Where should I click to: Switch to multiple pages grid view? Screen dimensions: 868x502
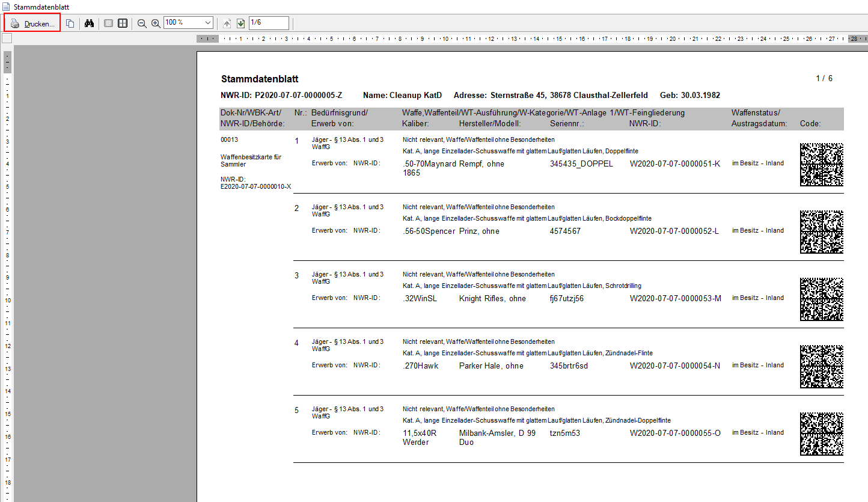click(x=123, y=23)
